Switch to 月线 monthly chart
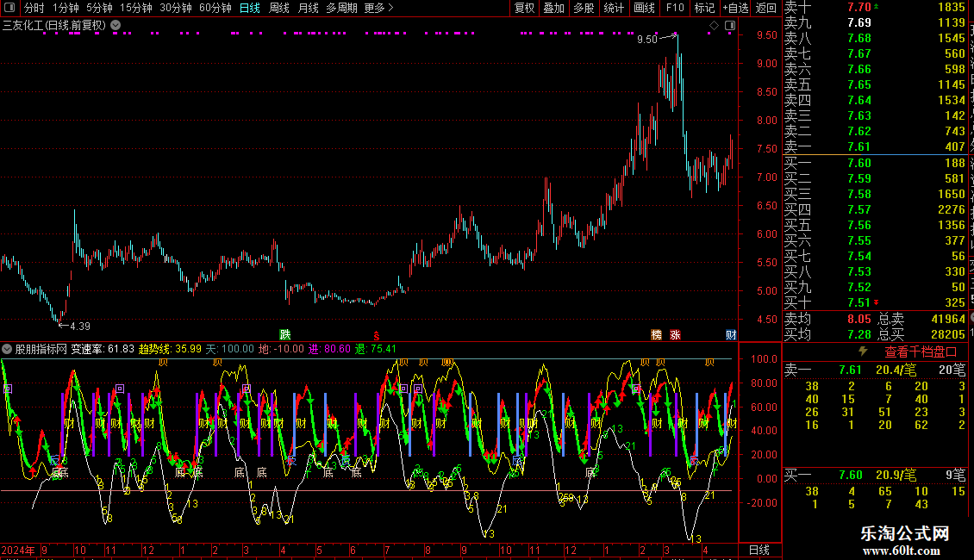This screenshot has height=560, width=974. click(x=308, y=8)
